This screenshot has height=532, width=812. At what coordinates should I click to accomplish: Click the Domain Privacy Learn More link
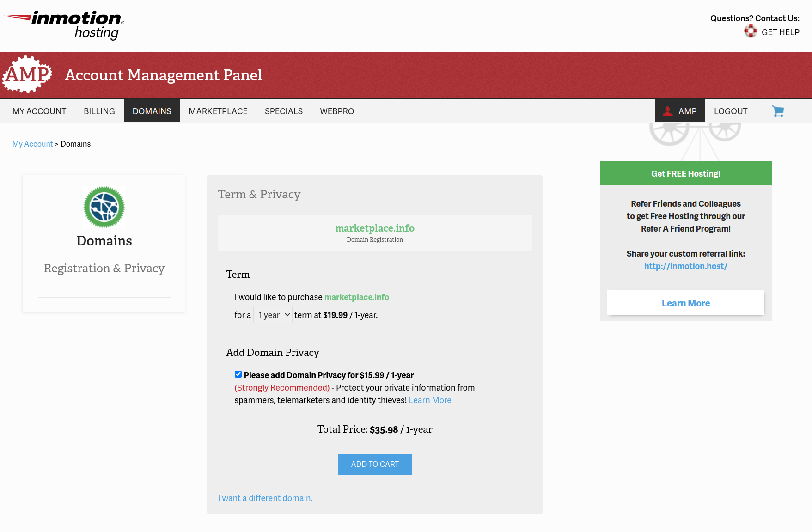click(430, 400)
